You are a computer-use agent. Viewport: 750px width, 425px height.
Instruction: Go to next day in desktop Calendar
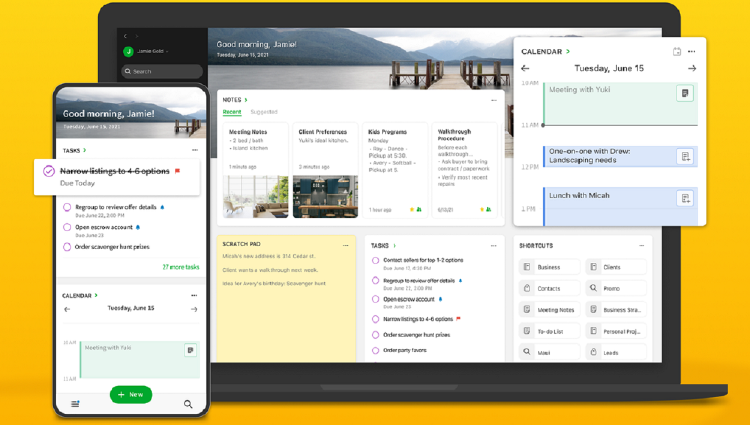coord(692,68)
